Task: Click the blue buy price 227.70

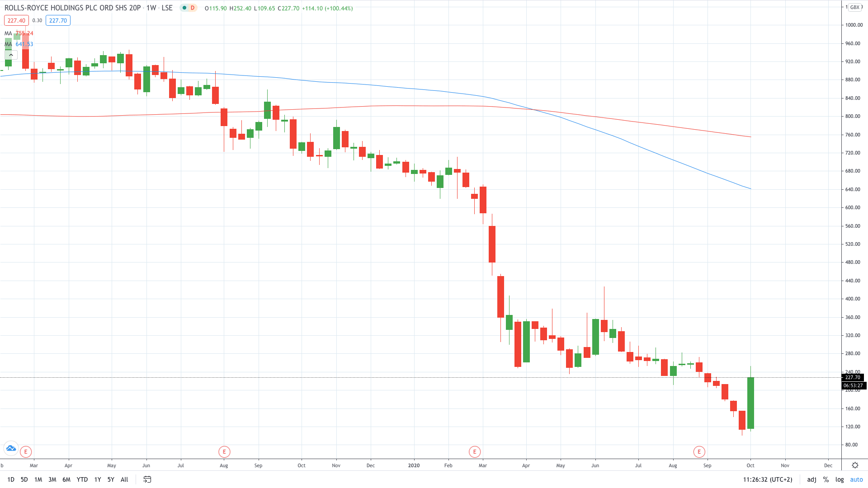Action: coord(58,20)
